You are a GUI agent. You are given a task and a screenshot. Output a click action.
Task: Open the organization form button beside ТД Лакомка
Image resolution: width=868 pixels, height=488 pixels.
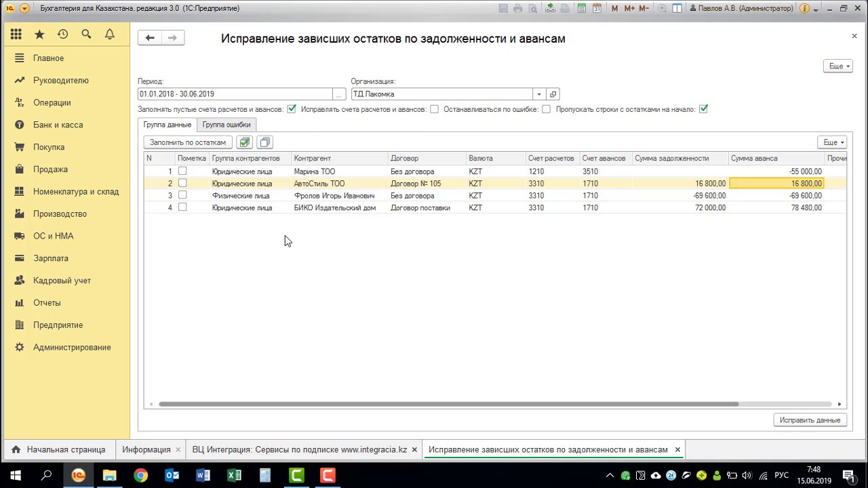tap(553, 94)
